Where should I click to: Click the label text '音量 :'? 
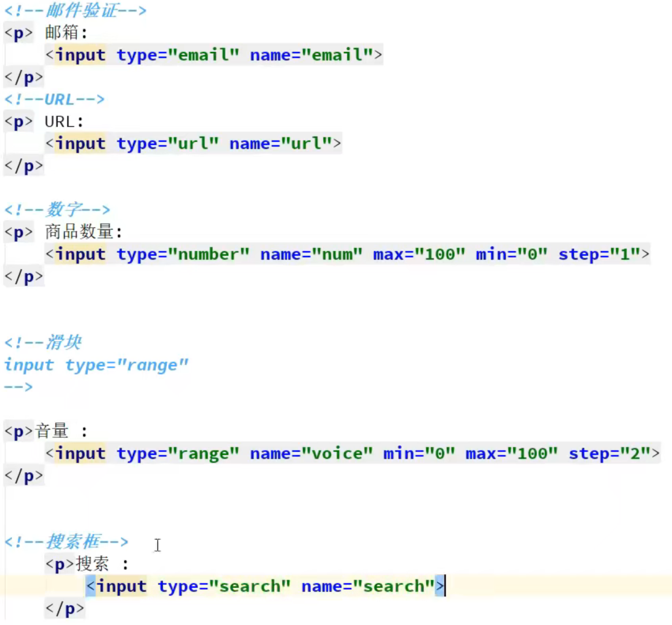pyautogui.click(x=61, y=431)
